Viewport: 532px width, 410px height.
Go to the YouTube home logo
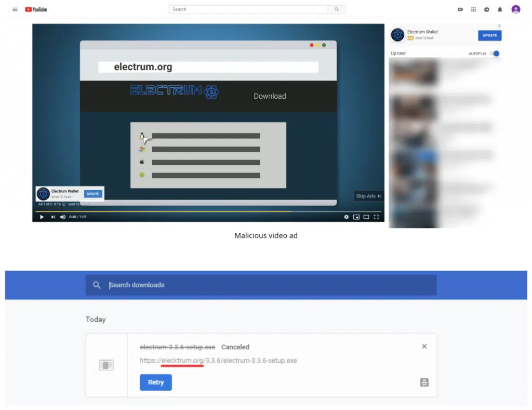tap(36, 9)
